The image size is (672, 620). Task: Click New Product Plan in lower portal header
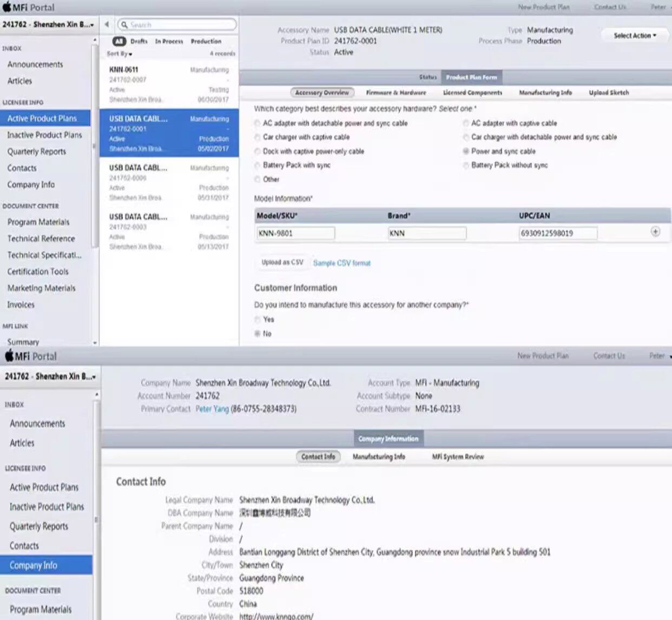[x=543, y=356]
